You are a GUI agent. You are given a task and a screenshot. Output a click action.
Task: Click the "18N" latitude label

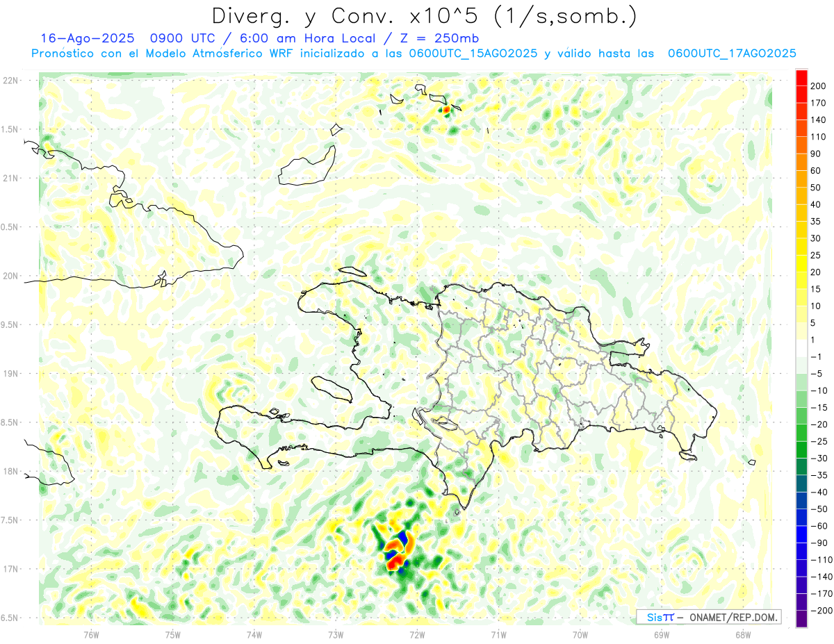coord(10,472)
